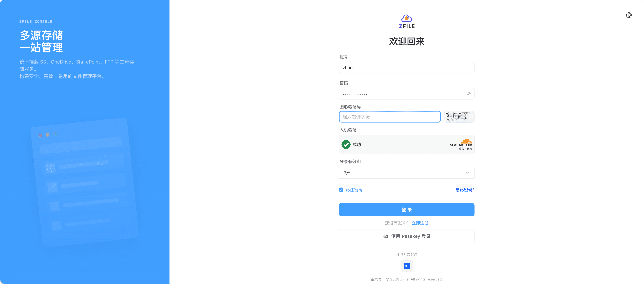Focus the 密码 password field
Viewport: 644px width, 284px height.
(x=407, y=94)
